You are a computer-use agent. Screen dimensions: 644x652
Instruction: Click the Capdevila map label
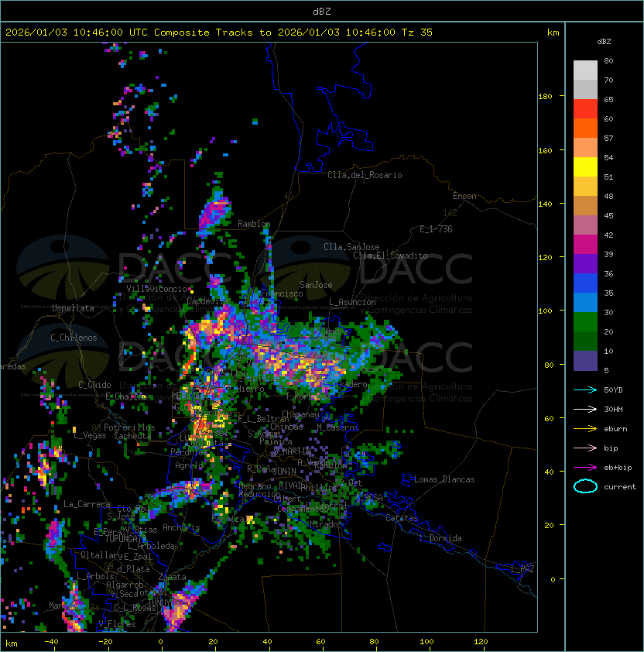point(208,301)
